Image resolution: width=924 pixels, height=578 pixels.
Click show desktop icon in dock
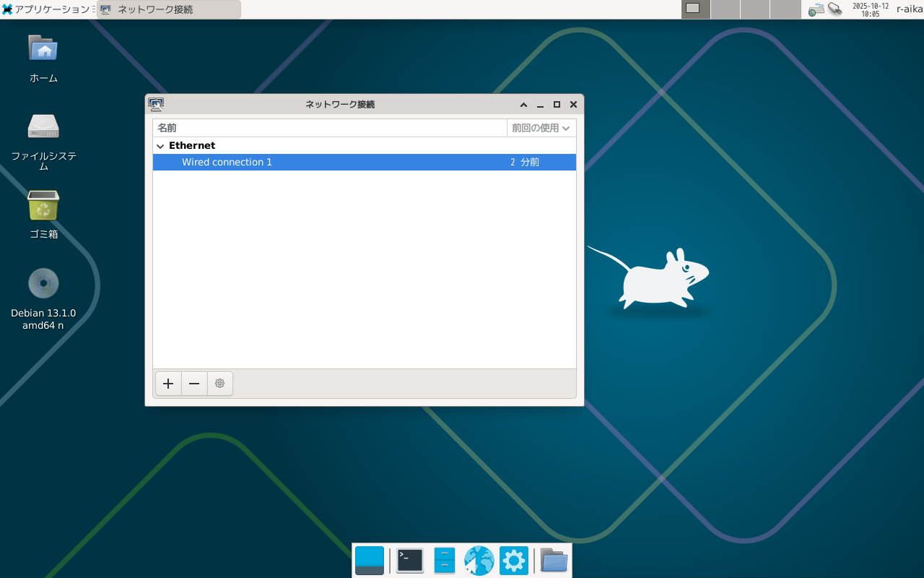tap(370, 561)
